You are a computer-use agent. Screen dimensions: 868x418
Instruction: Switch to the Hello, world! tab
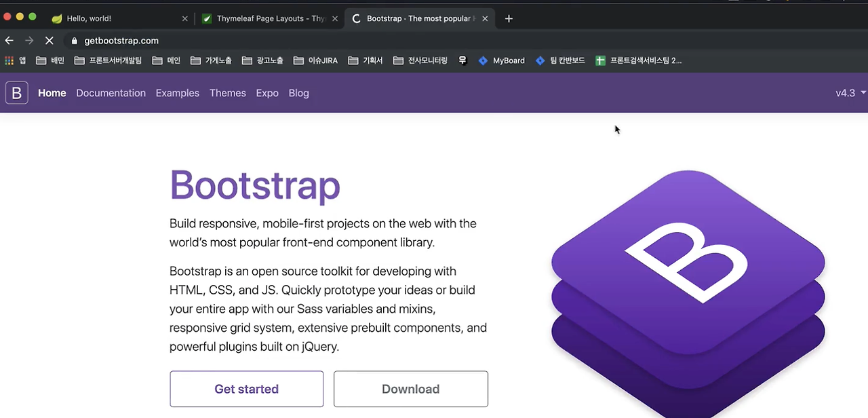coord(119,18)
